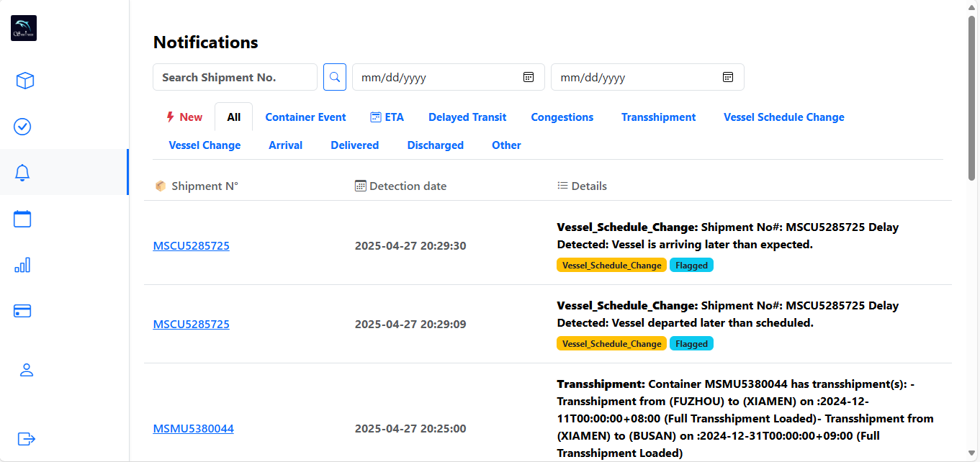Open shipment link MSMU5380044
980x462 pixels.
(194, 428)
